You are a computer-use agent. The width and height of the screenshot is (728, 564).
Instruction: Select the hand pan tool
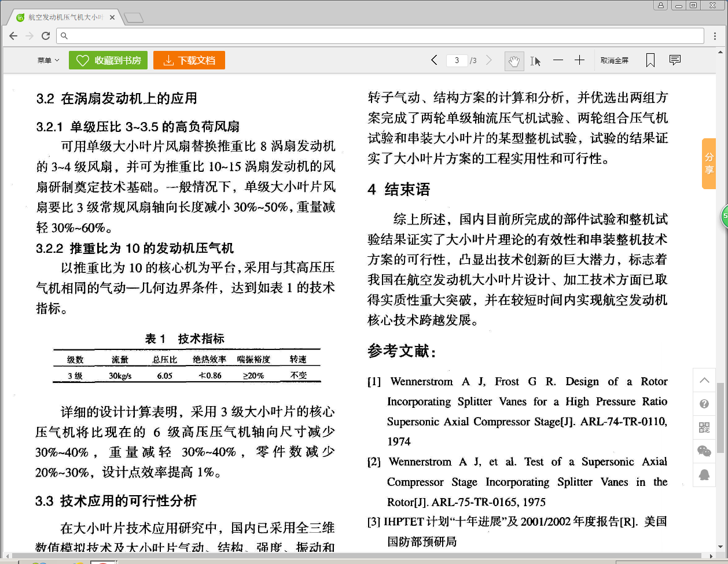514,61
